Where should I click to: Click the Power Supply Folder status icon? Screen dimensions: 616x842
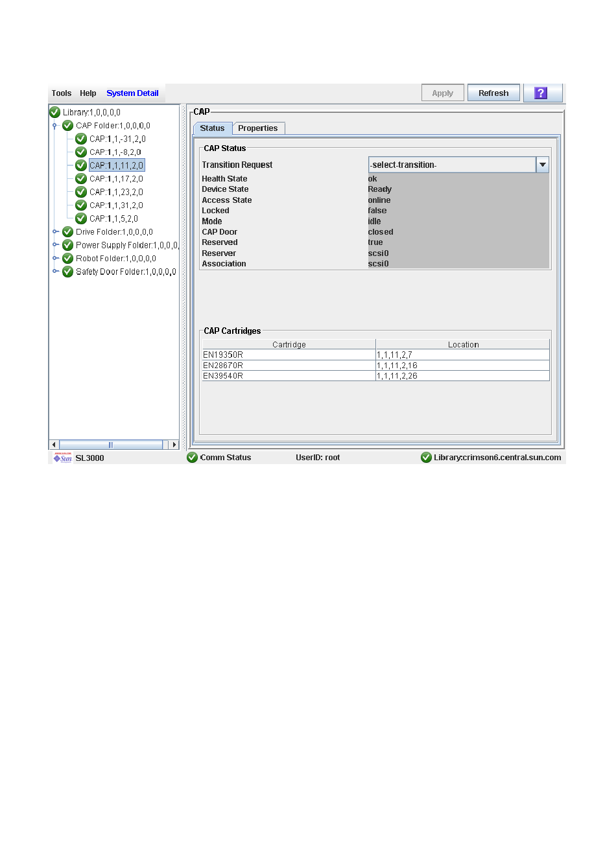click(68, 245)
